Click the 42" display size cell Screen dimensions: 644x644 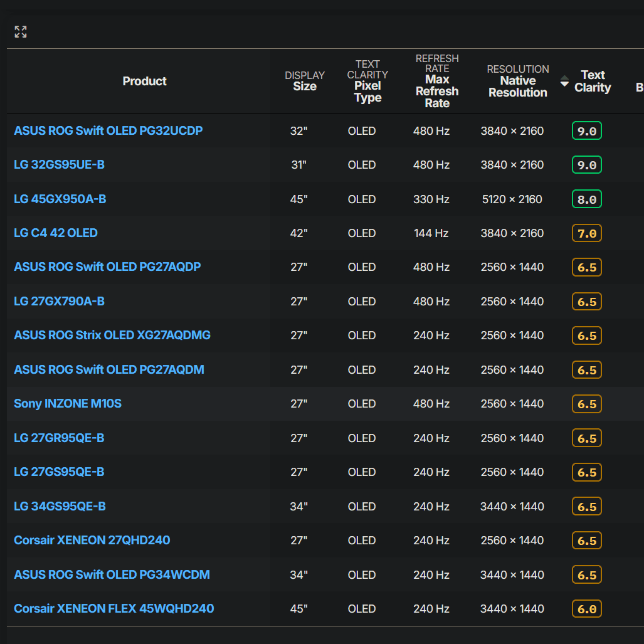pos(299,233)
